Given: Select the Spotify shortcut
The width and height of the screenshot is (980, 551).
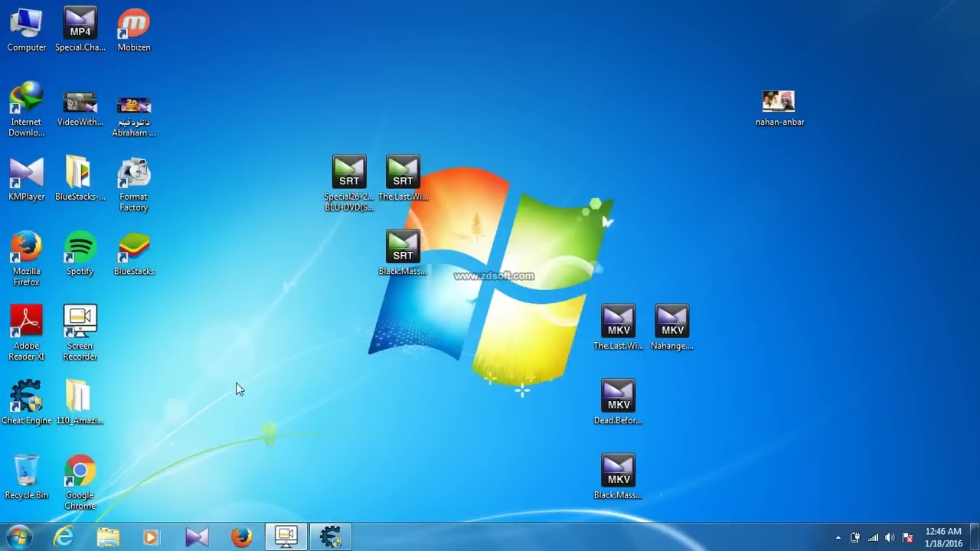Looking at the screenshot, I should click(80, 254).
